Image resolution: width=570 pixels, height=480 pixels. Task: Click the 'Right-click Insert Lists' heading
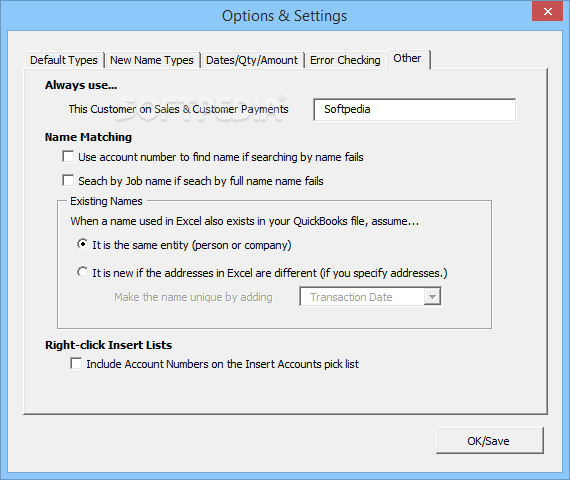click(109, 345)
